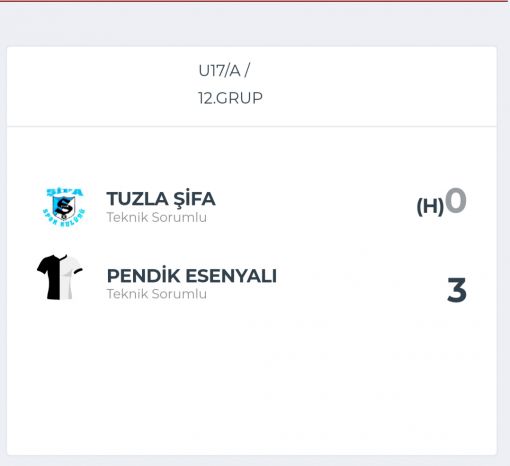
Task: Click the Tuzla Şifa team row
Action: click(252, 207)
